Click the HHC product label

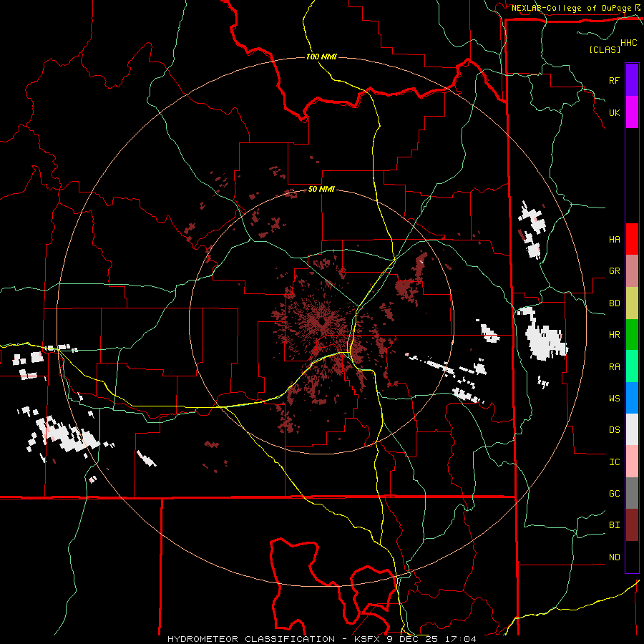(x=629, y=43)
